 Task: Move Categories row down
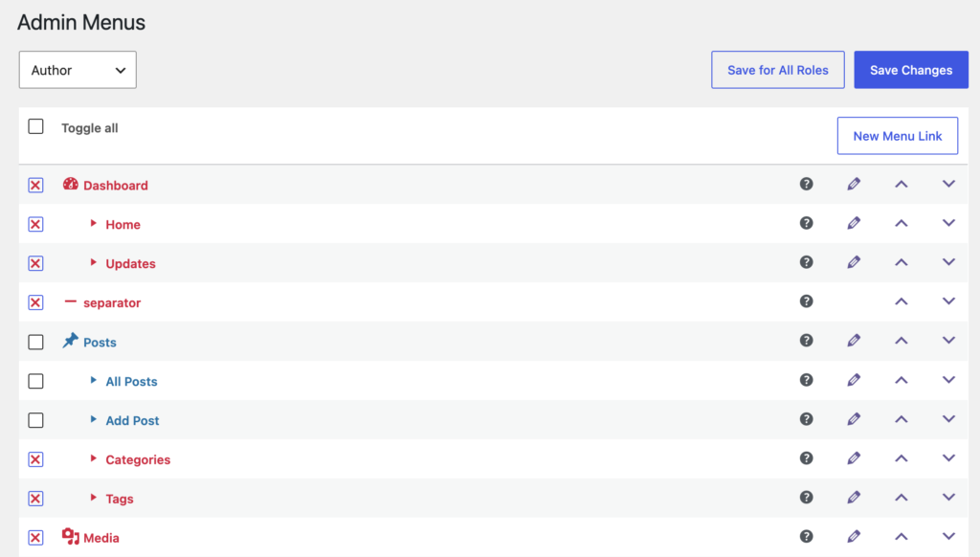pyautogui.click(x=948, y=458)
